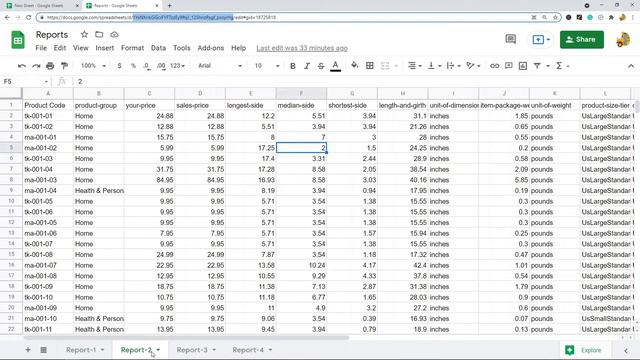Switch to the Report-1 sheet tab
The width and height of the screenshot is (640, 360).
(x=81, y=350)
